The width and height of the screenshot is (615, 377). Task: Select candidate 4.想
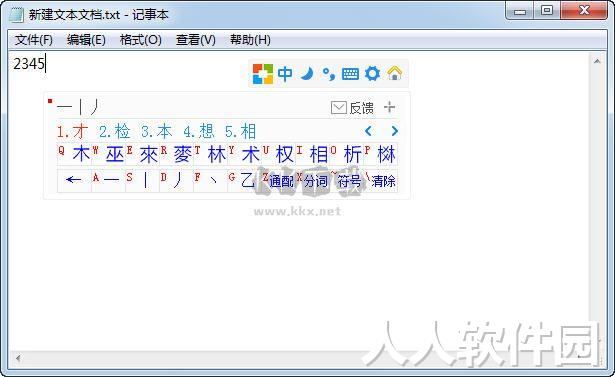(199, 131)
